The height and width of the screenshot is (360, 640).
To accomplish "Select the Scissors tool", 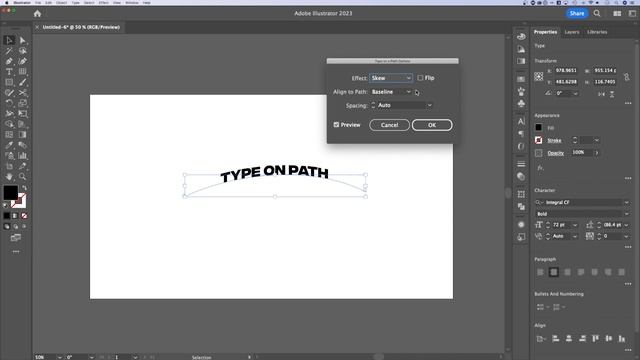I will click(x=22, y=93).
